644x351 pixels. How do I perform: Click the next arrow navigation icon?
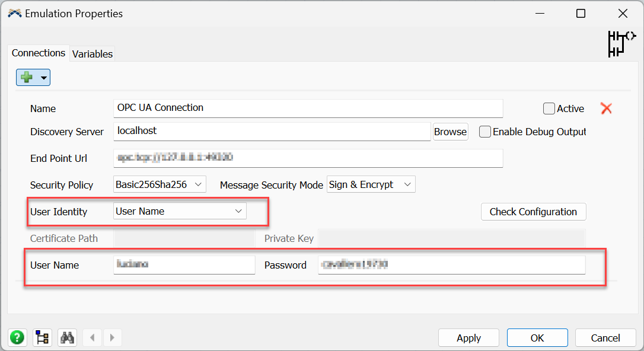click(x=112, y=338)
